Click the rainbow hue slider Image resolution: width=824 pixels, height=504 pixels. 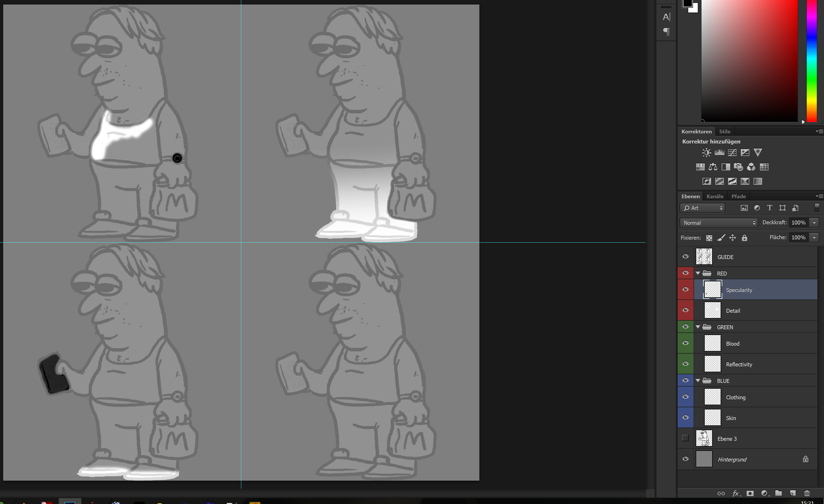tap(811, 60)
